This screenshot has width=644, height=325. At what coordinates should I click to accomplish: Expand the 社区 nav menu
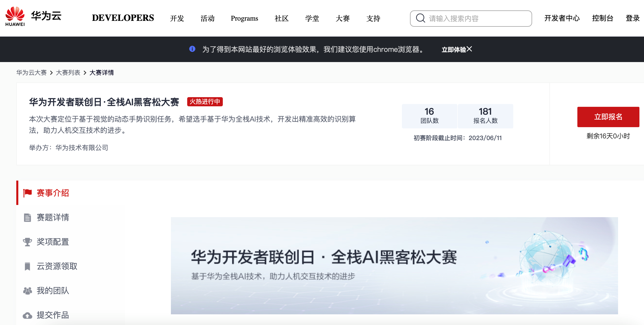click(x=282, y=18)
